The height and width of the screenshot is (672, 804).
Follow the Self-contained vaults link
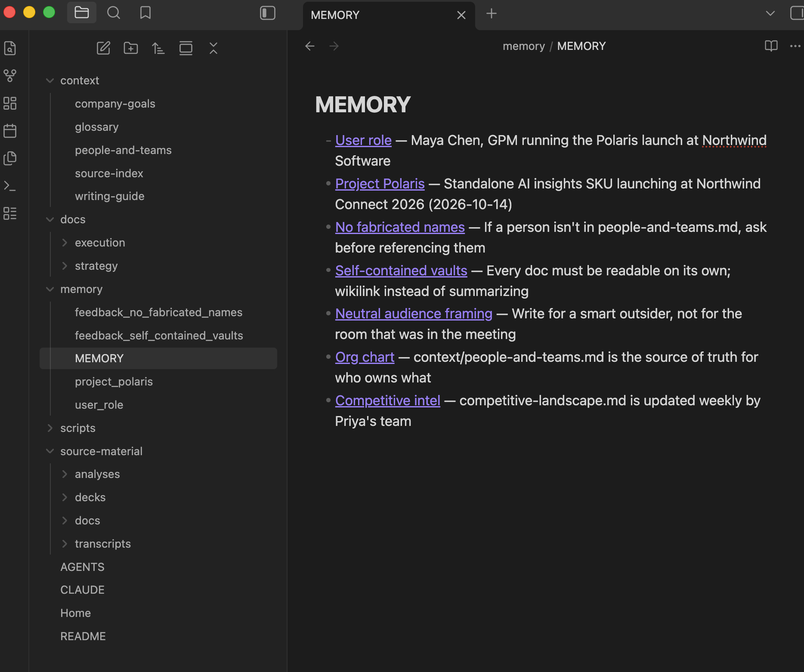(x=401, y=271)
